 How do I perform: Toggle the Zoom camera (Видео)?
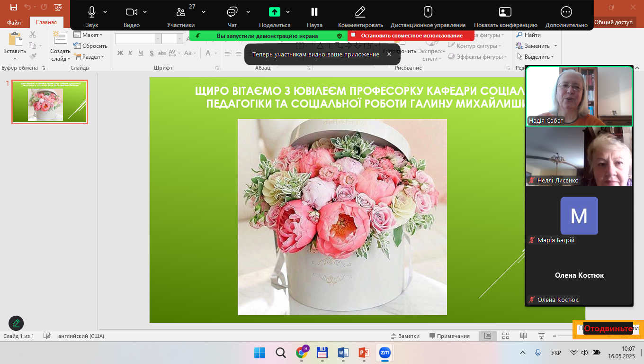(x=131, y=13)
